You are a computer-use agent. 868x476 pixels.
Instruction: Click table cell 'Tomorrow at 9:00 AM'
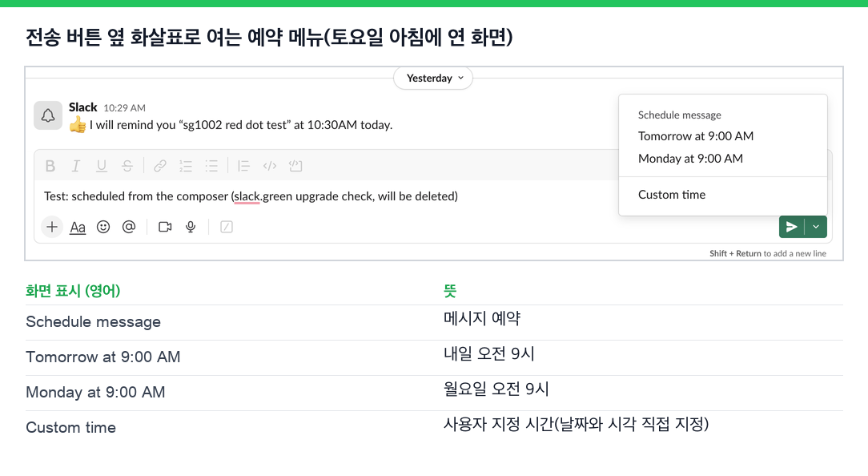pyautogui.click(x=103, y=357)
